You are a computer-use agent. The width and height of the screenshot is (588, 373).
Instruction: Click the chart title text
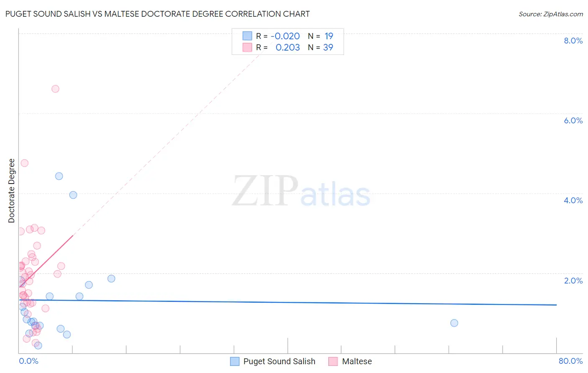pyautogui.click(x=158, y=14)
